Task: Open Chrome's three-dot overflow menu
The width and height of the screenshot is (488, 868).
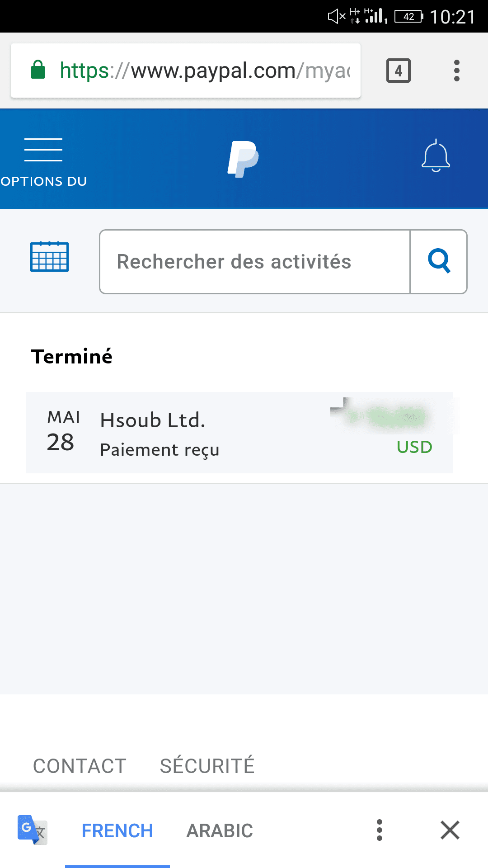Action: pos(457,71)
